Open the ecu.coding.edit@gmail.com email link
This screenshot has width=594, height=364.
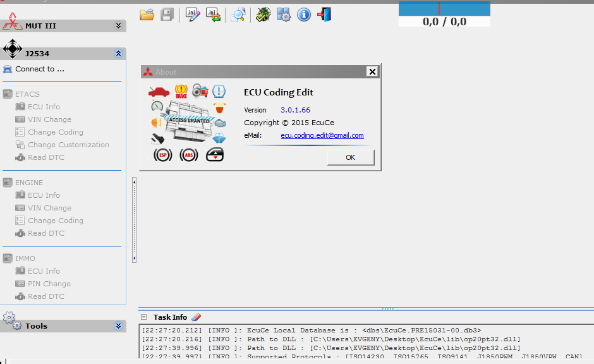322,135
